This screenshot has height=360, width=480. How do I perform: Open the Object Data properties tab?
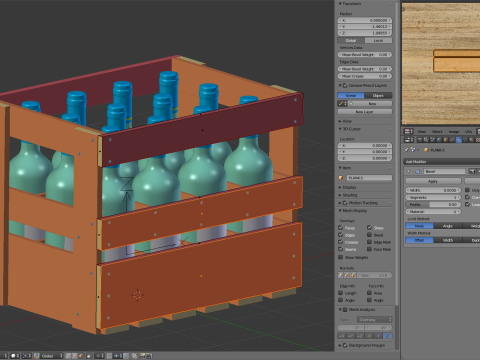465,140
